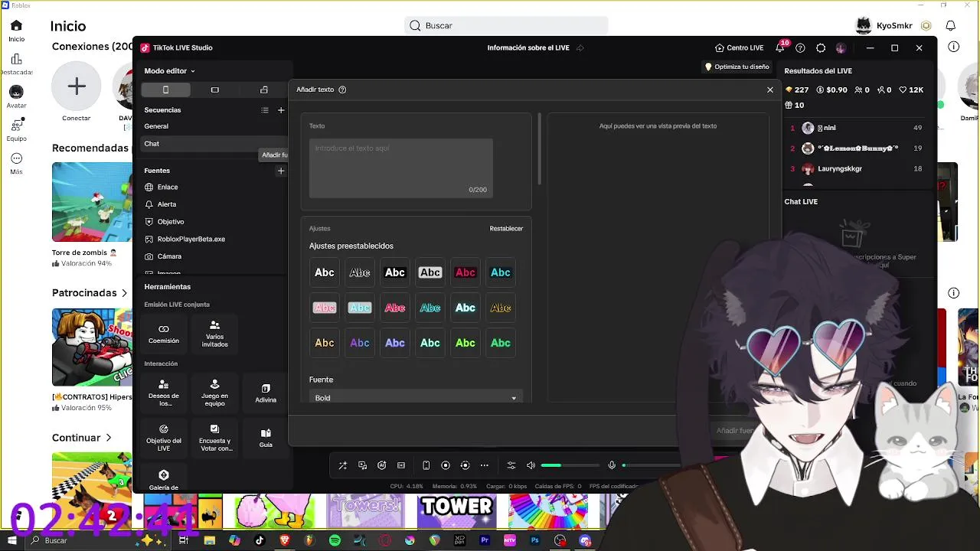Click the lock layout icon in editor
This screenshot has height=551, width=980.
point(264,90)
